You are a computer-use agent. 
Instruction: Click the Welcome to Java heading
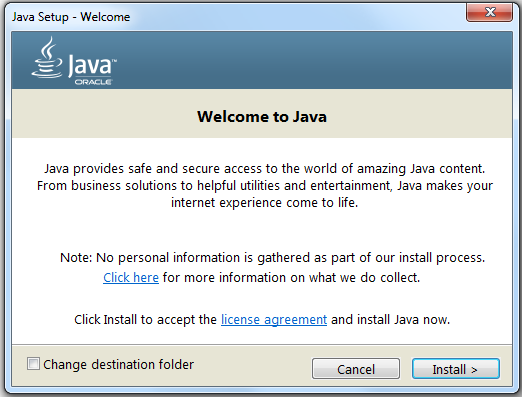[x=262, y=117]
